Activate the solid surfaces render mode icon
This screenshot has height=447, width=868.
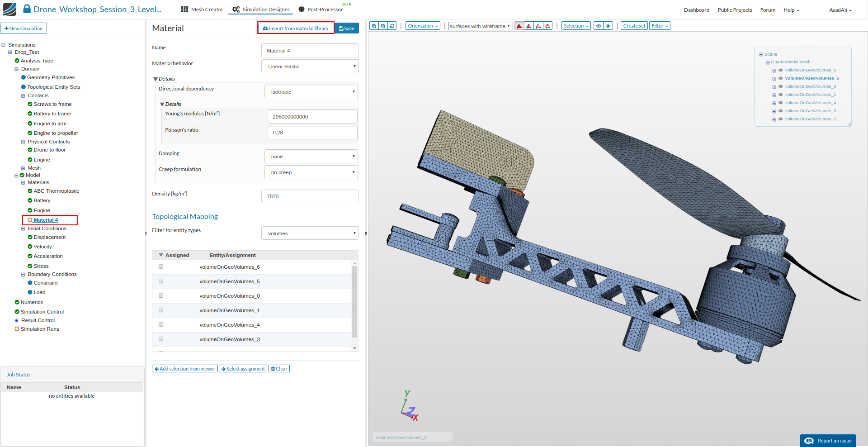tap(519, 26)
